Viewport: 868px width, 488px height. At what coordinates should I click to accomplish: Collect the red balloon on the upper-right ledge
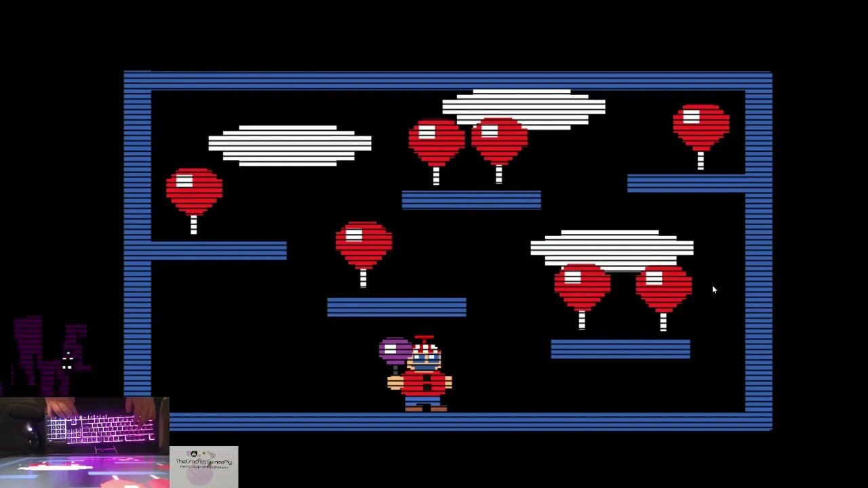pos(701,137)
